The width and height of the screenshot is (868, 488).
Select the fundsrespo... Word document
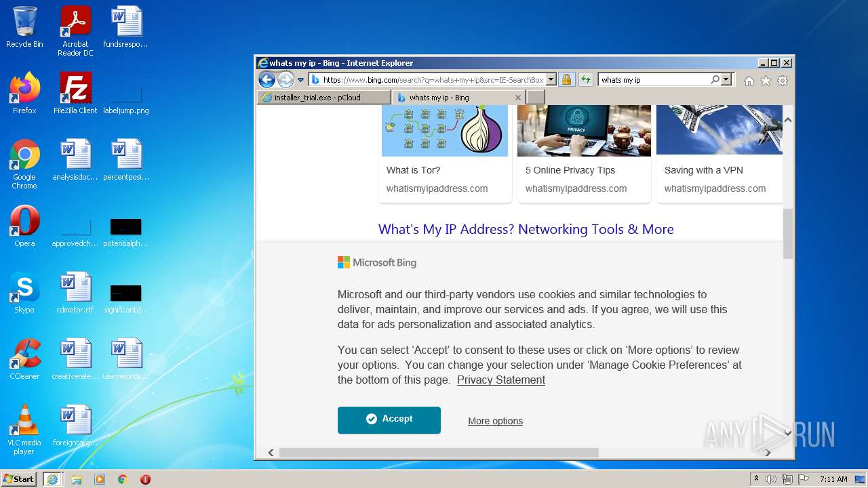tap(126, 27)
